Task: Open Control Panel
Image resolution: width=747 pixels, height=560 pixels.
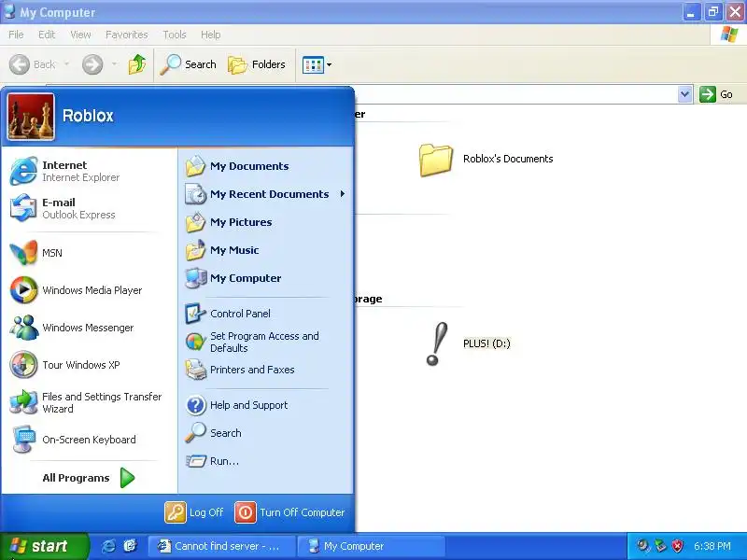Action: click(x=266, y=314)
